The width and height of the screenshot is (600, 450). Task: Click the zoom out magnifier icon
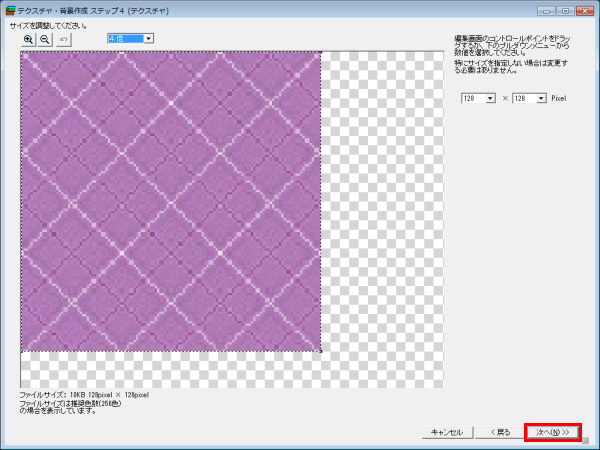[x=45, y=38]
